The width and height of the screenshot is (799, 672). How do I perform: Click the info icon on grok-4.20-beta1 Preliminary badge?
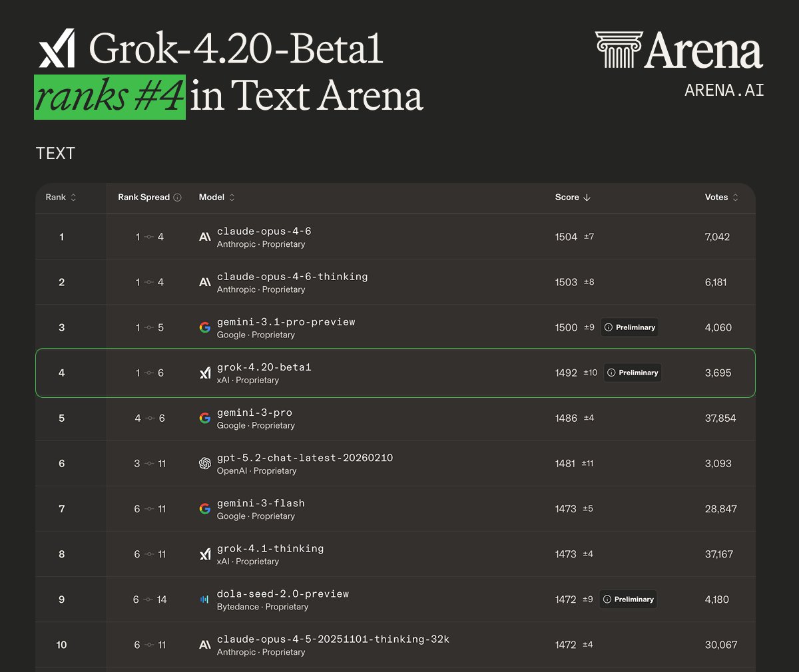(x=611, y=373)
